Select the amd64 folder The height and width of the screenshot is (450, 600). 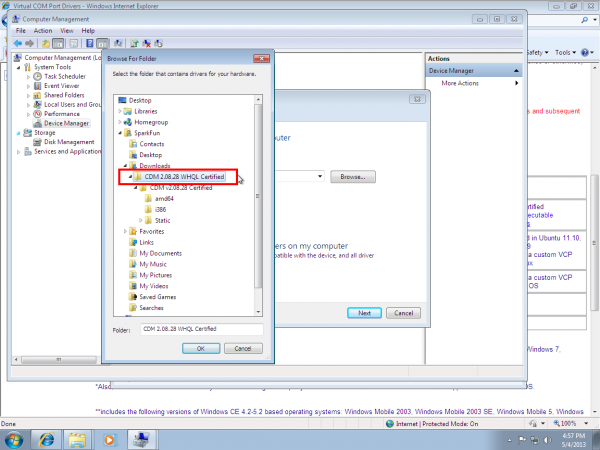164,199
